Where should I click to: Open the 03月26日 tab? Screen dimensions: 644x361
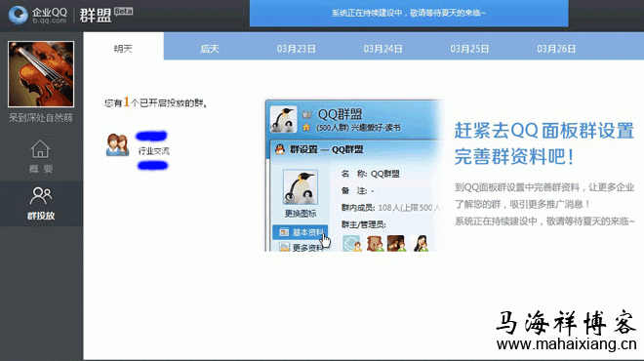coord(556,49)
